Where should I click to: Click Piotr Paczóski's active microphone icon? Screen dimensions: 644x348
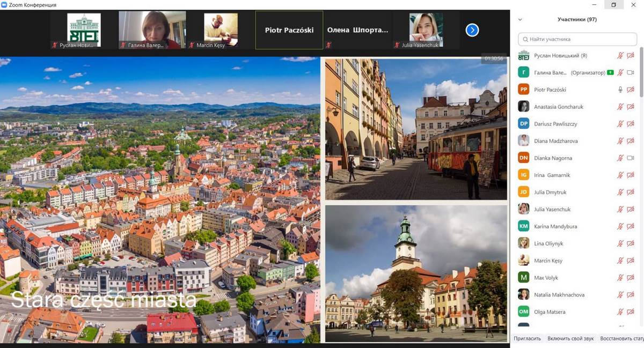point(620,90)
